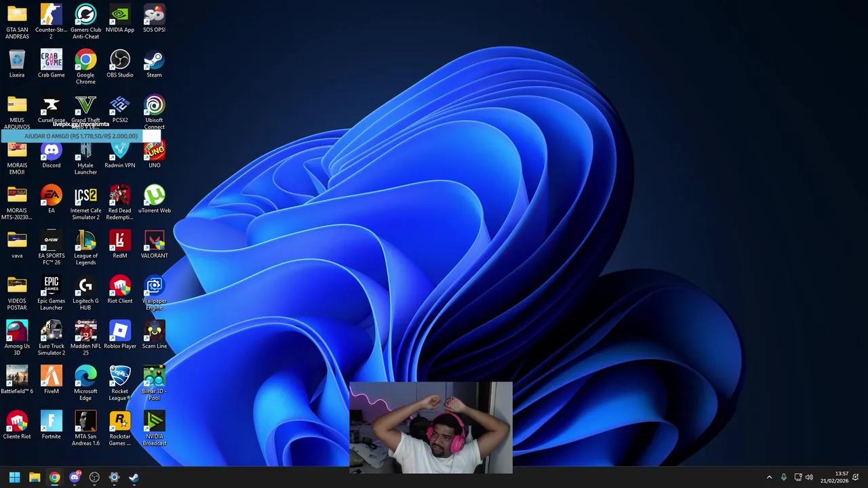Switch to OBS from the taskbar
The height and width of the screenshot is (488, 868).
94,478
